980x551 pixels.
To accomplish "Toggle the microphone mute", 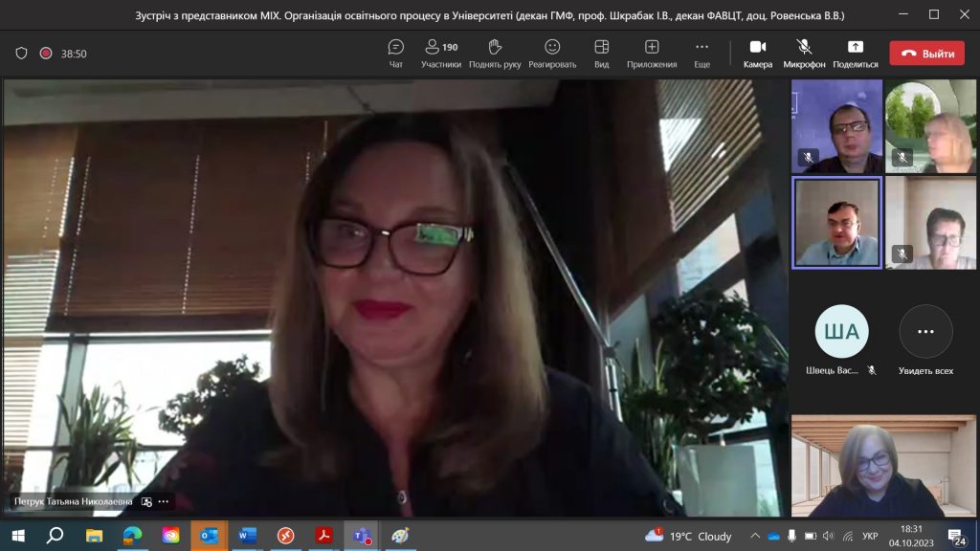I will pyautogui.click(x=804, y=53).
